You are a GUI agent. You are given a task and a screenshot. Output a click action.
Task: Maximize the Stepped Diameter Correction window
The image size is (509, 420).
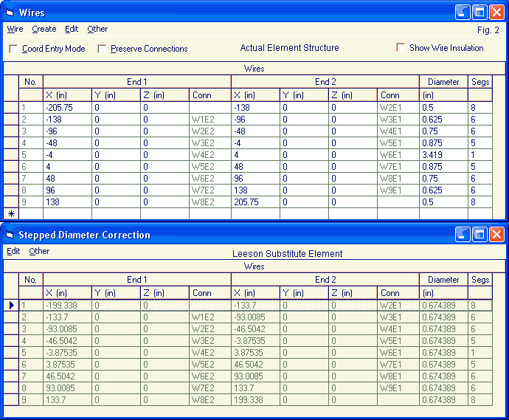(x=479, y=235)
